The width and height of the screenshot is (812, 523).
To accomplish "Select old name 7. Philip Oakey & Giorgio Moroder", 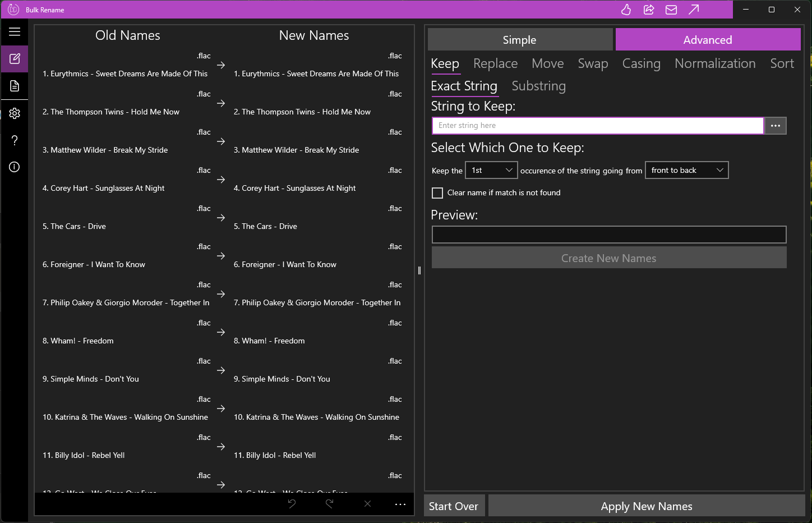I will [126, 302].
